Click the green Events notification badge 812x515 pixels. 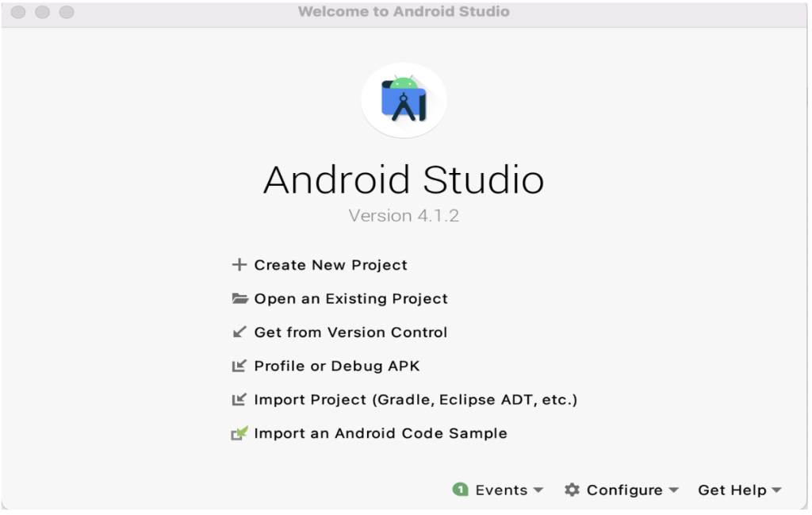pos(460,490)
